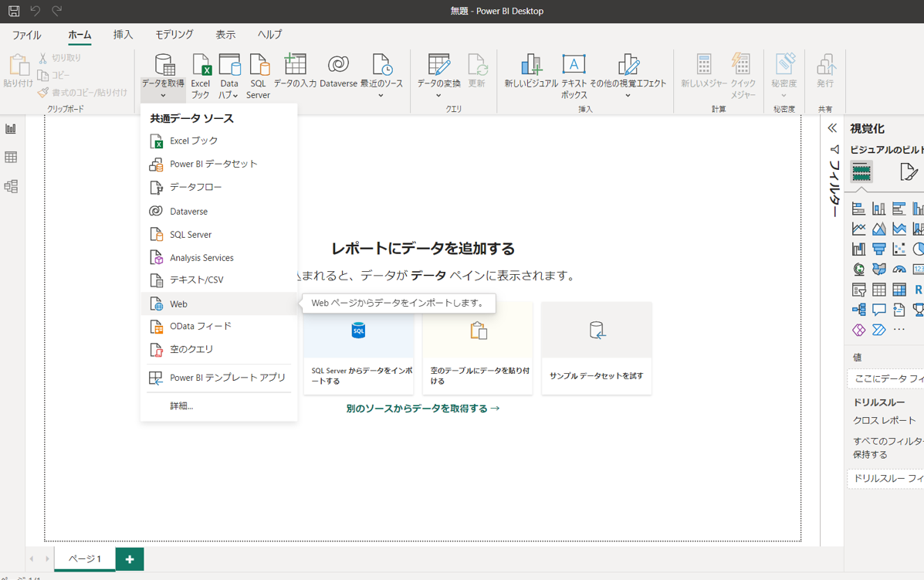Select 空のクエリ from the menu
The width and height of the screenshot is (924, 580).
click(x=218, y=350)
